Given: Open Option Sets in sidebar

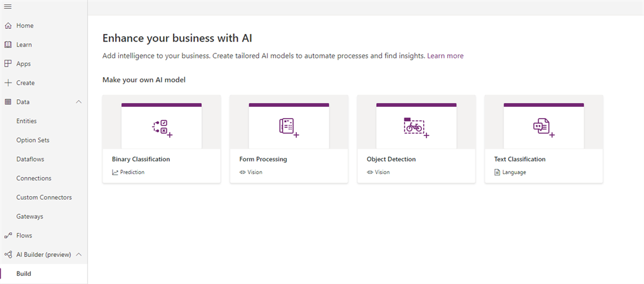Looking at the screenshot, I should [x=33, y=140].
